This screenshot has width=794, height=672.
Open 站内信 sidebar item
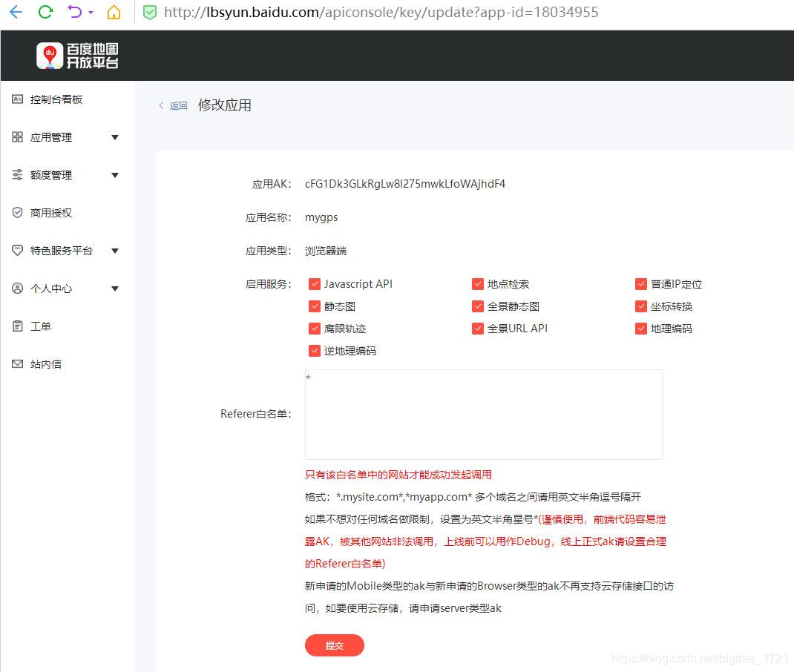(x=46, y=364)
